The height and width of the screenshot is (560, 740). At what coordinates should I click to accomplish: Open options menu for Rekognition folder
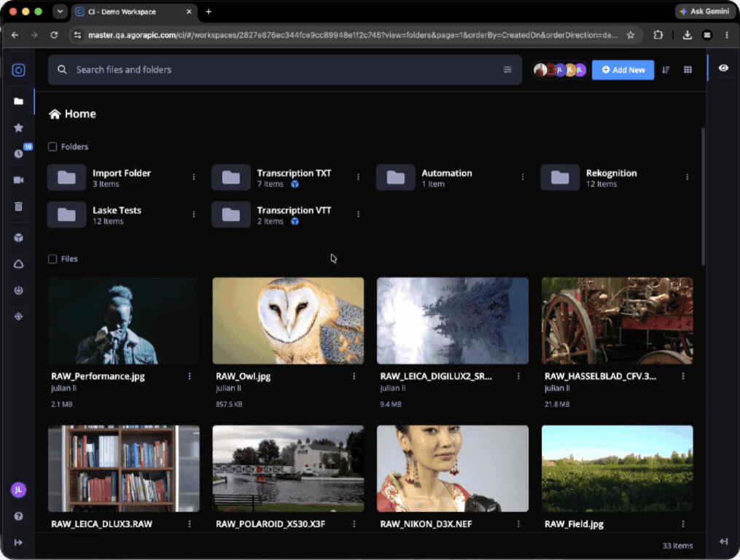pos(687,177)
